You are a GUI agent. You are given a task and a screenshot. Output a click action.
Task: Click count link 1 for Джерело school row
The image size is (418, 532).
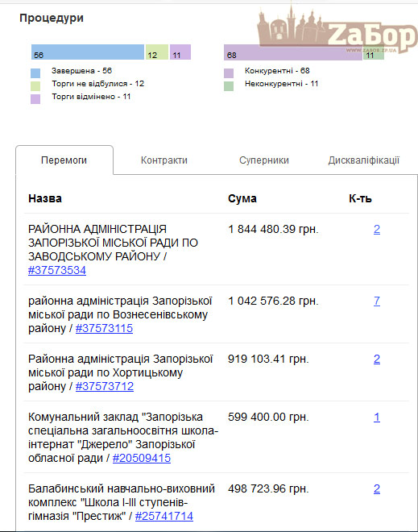point(377,418)
